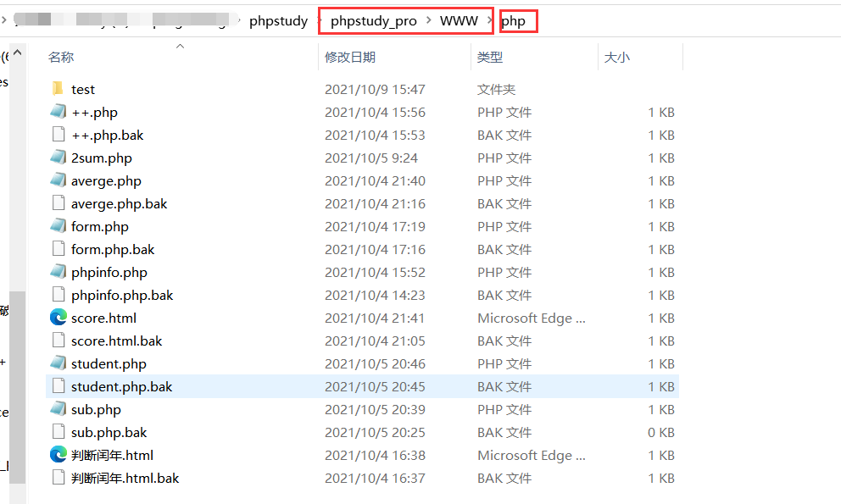Click the score.html Edge icon
Image resolution: width=841 pixels, height=504 pixels.
pyautogui.click(x=58, y=318)
